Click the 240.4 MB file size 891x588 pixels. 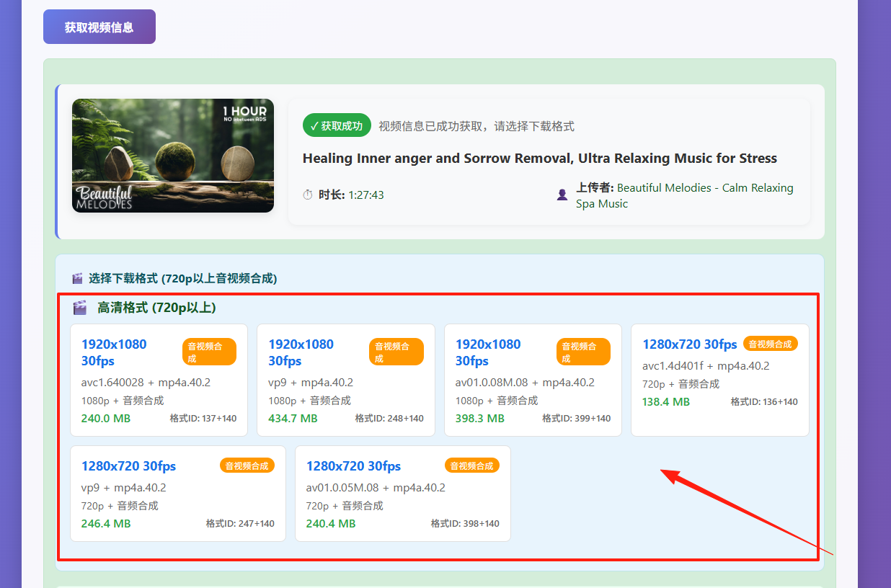point(331,523)
